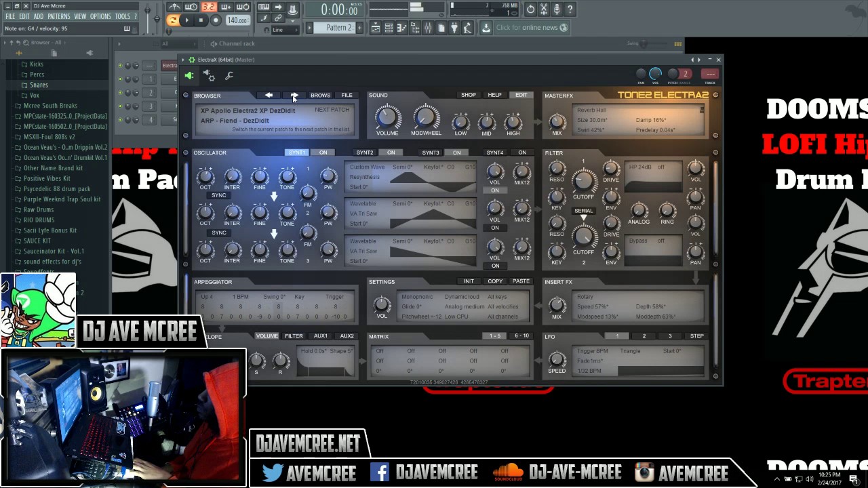Switch envelope to the FILTER tab

click(x=294, y=336)
